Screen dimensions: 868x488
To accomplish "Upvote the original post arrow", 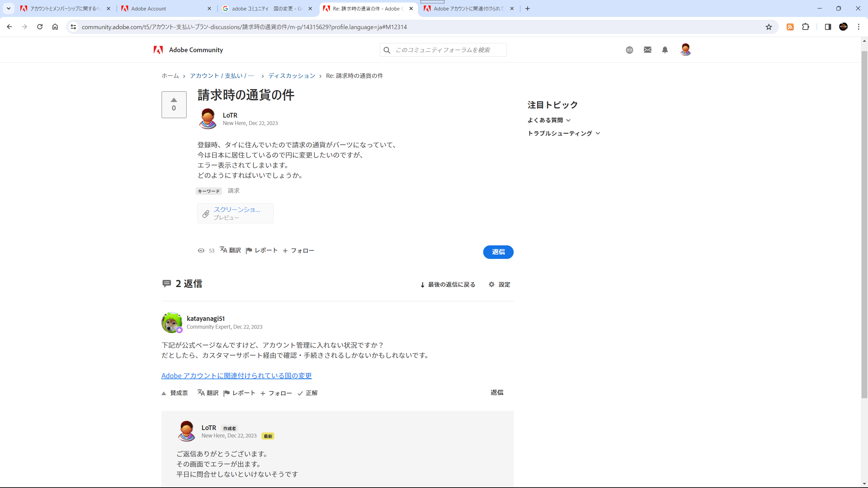I will tap(174, 100).
